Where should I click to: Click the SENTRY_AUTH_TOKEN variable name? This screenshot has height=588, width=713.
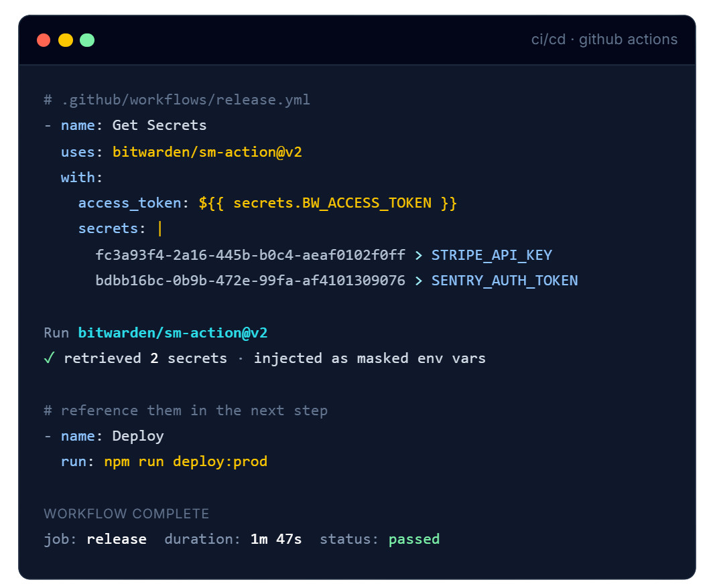[505, 281]
